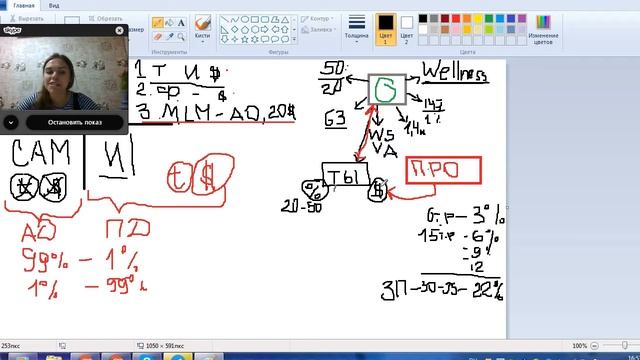Select the right arrow shape

[x=265, y=29]
